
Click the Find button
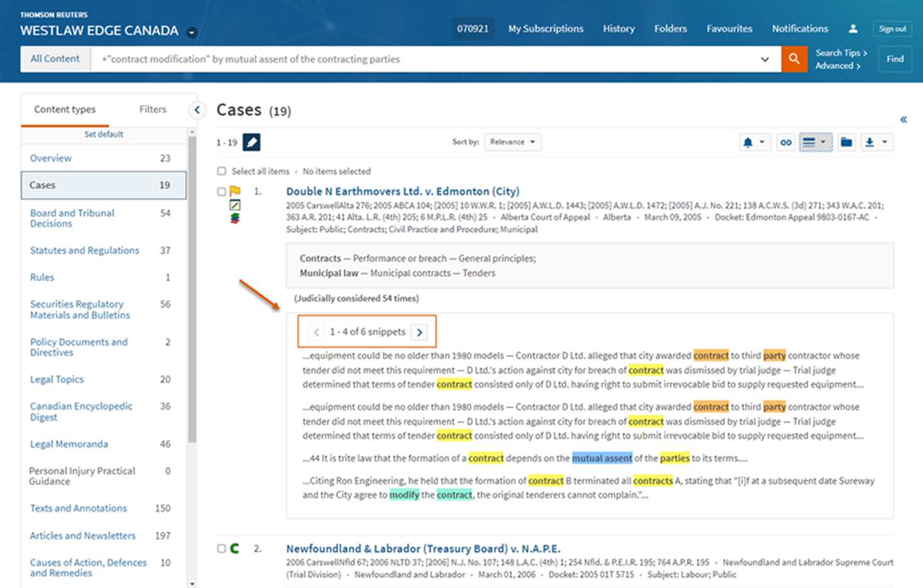(895, 59)
